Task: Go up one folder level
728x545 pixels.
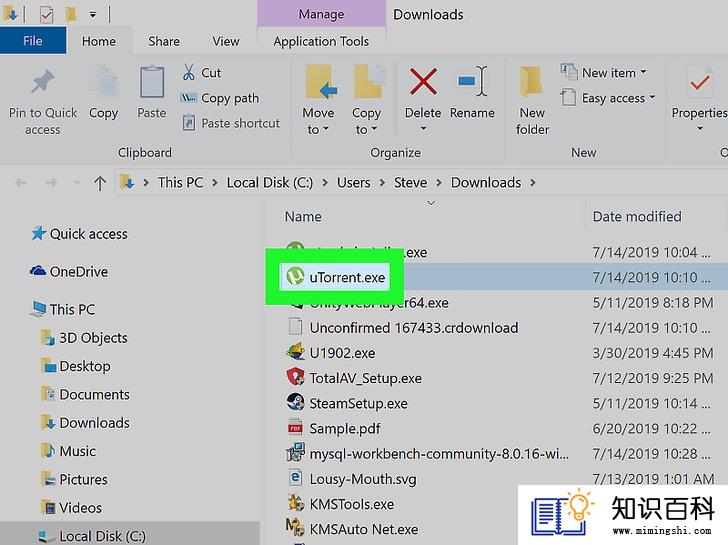Action: [100, 183]
